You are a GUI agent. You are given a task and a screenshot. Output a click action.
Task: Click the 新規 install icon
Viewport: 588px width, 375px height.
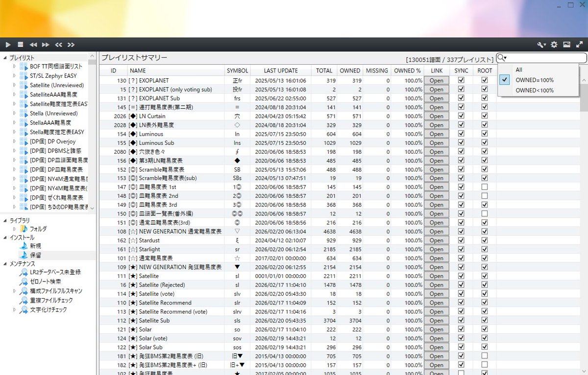[x=24, y=246]
